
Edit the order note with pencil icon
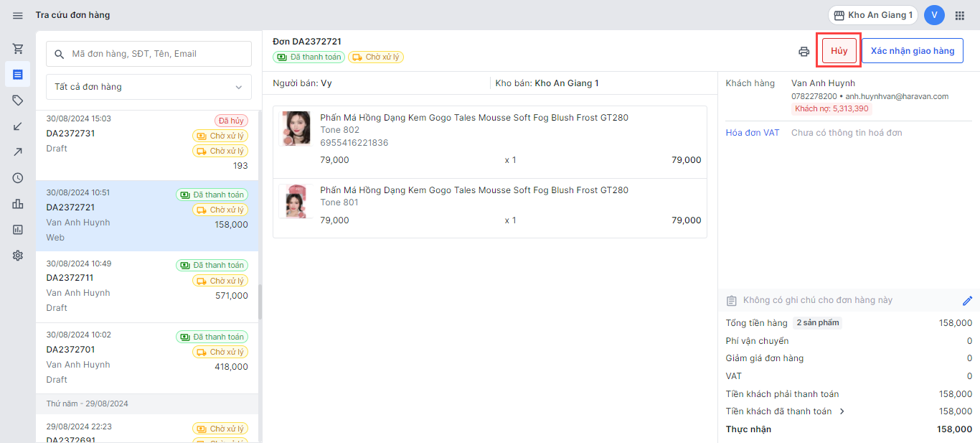click(x=967, y=301)
